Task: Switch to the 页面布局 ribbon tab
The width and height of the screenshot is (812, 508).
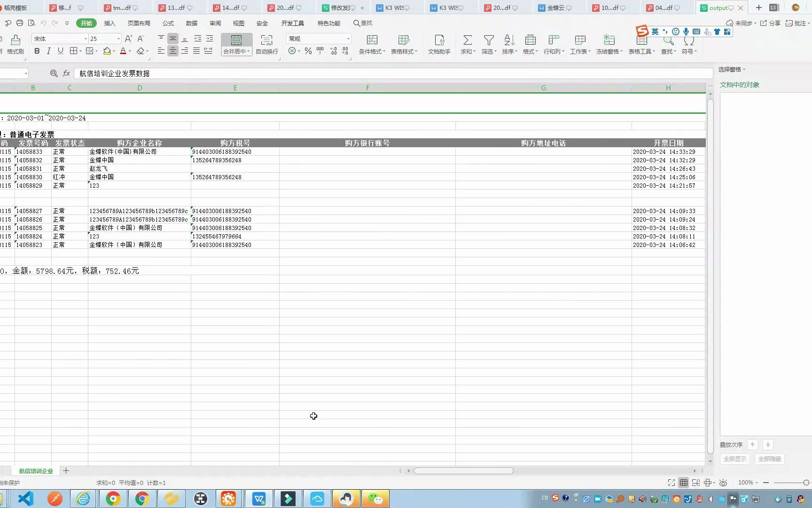Action: [139, 23]
